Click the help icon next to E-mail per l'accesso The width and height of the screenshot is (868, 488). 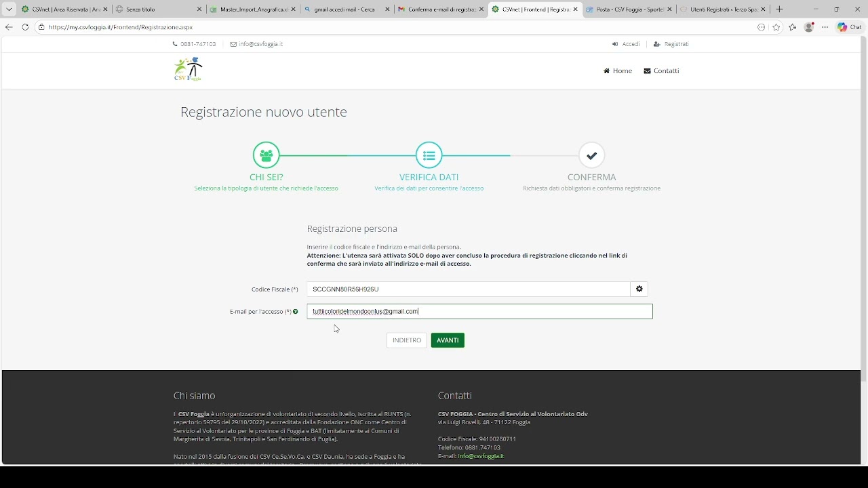[296, 312]
